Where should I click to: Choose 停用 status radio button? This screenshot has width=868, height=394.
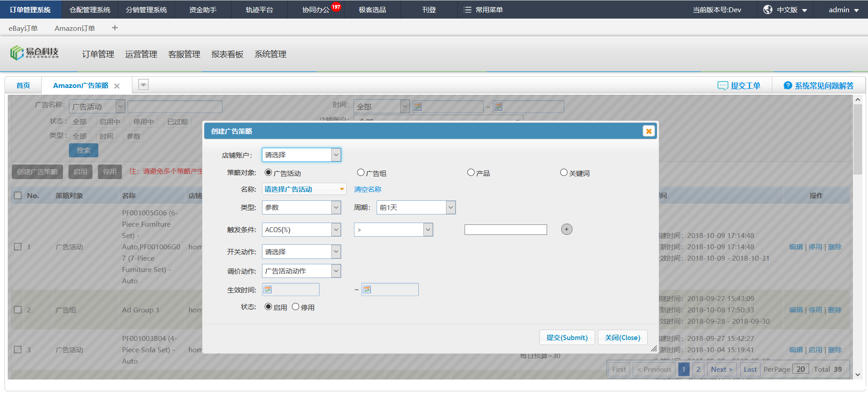click(296, 307)
